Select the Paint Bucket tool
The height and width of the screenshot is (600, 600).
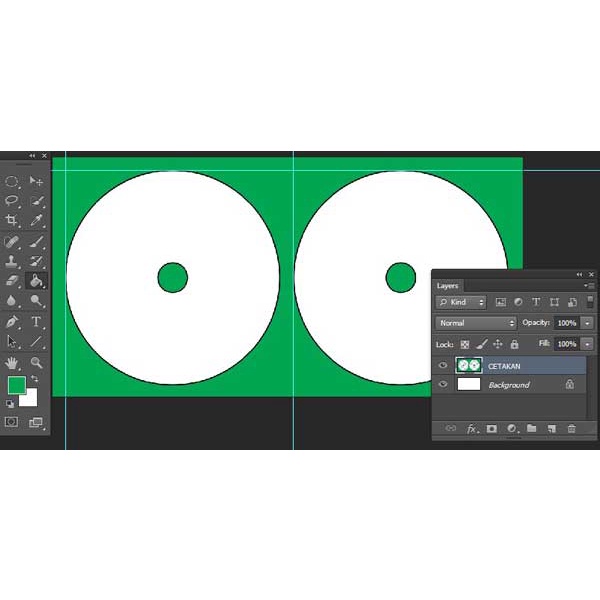pyautogui.click(x=36, y=281)
